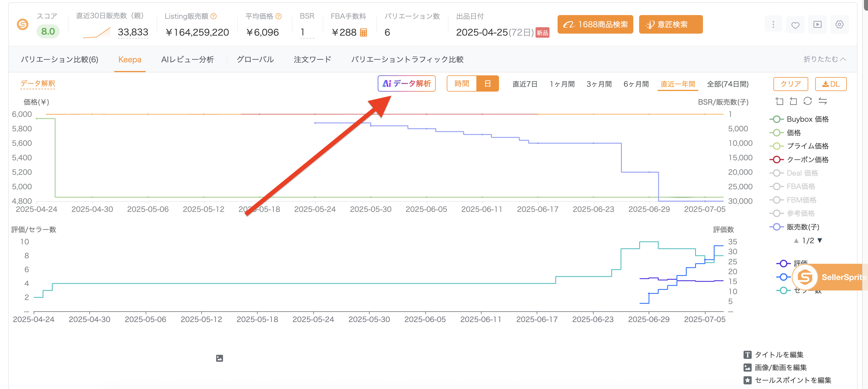Collapse the panel with 折りたたむ
Viewport: 868px width, 389px height.
(824, 59)
